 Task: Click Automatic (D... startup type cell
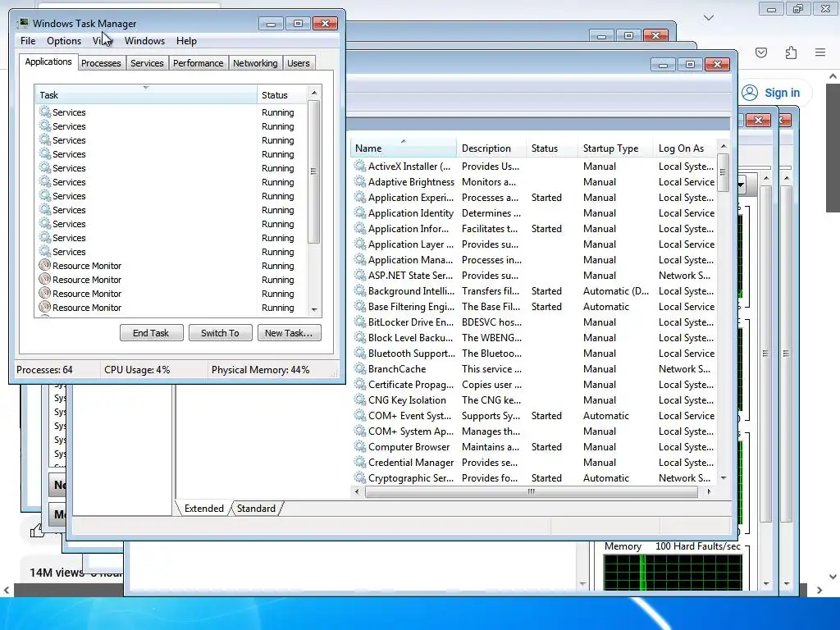[615, 290]
